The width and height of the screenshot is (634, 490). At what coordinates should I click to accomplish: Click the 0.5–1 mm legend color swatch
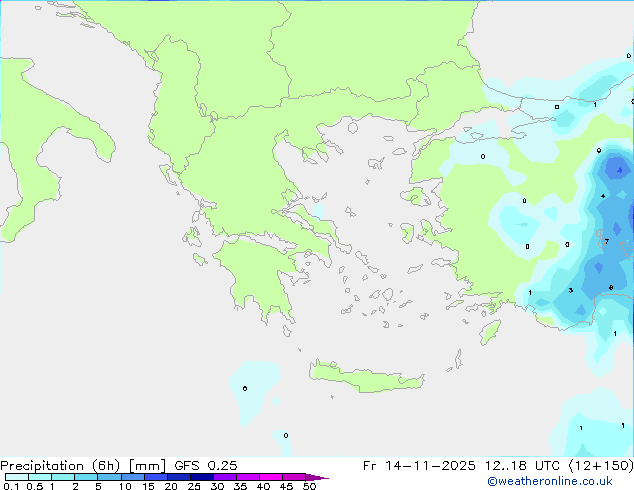click(x=40, y=477)
